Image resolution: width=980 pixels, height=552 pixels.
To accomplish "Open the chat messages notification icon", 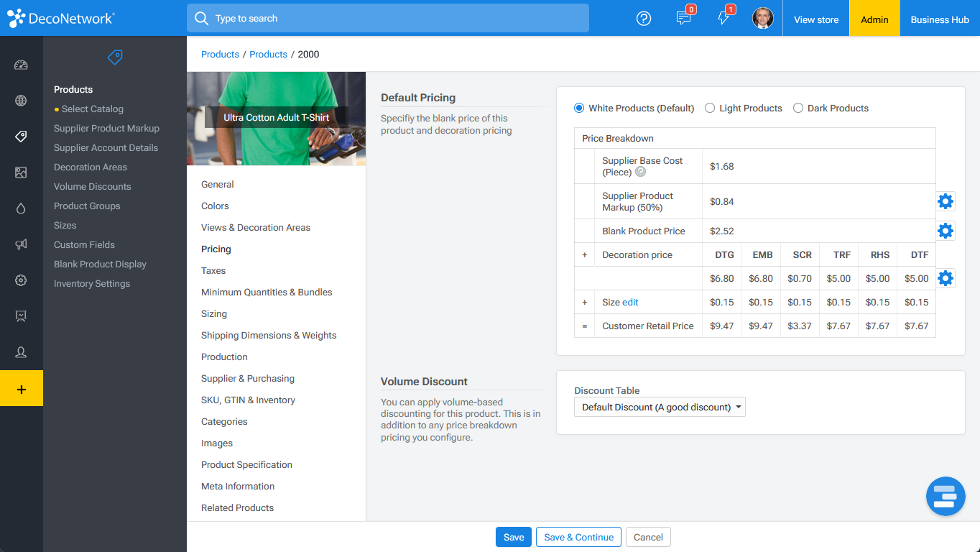I will 684,19.
